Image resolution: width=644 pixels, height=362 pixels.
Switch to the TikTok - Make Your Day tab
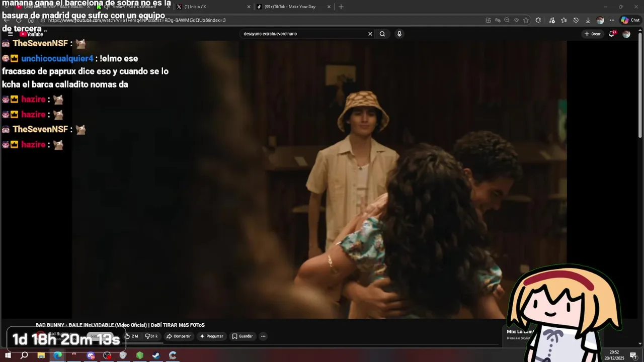pos(293,7)
